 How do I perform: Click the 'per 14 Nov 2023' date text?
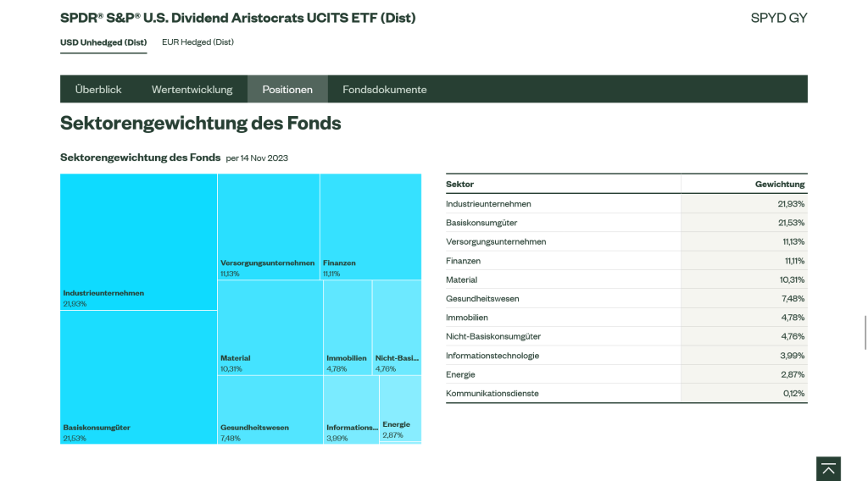click(x=257, y=158)
